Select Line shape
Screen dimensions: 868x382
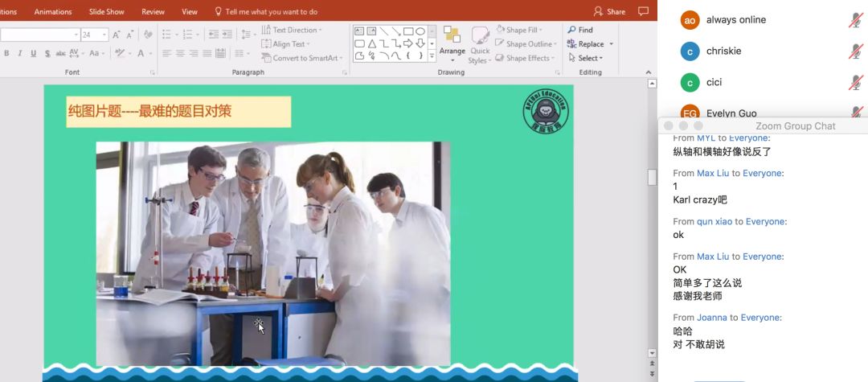(383, 31)
